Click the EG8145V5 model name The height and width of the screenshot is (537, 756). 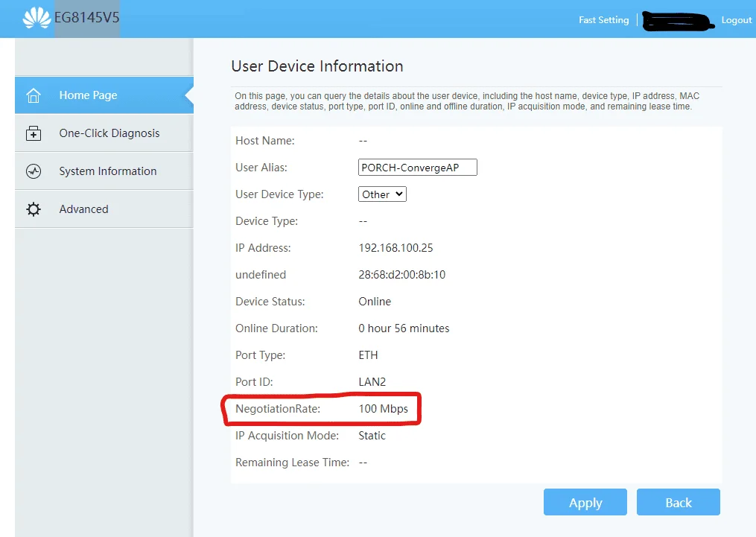click(87, 18)
